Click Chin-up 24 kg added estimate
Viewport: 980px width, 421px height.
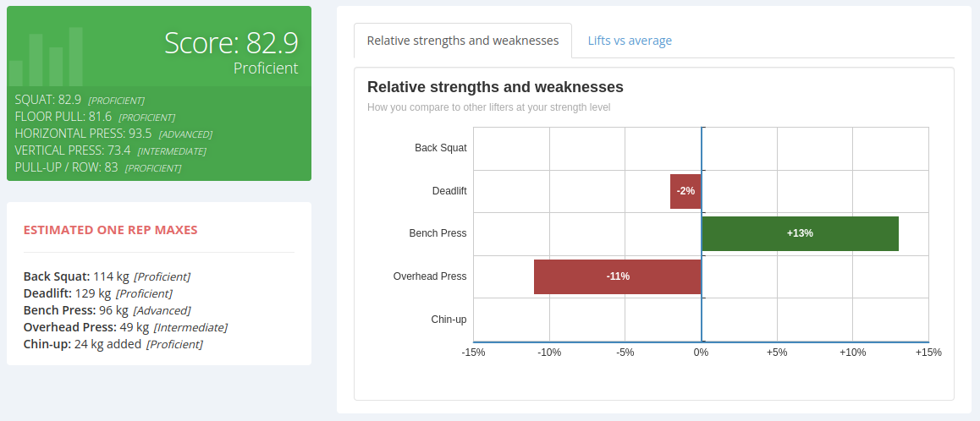point(113,344)
